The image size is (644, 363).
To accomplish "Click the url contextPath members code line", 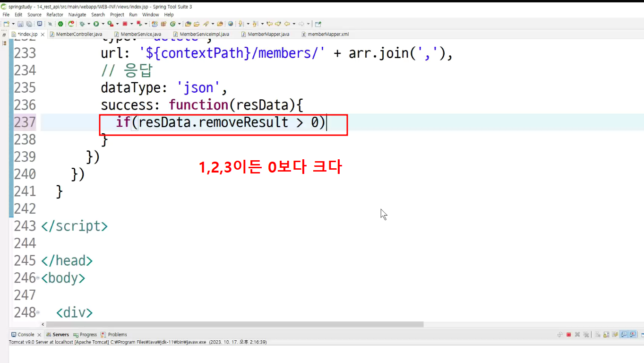I will [x=277, y=53].
